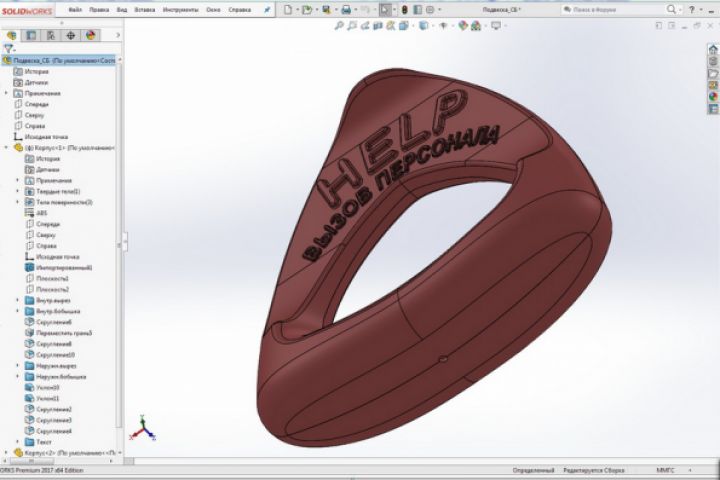Open the Вставка menu

pos(145,9)
